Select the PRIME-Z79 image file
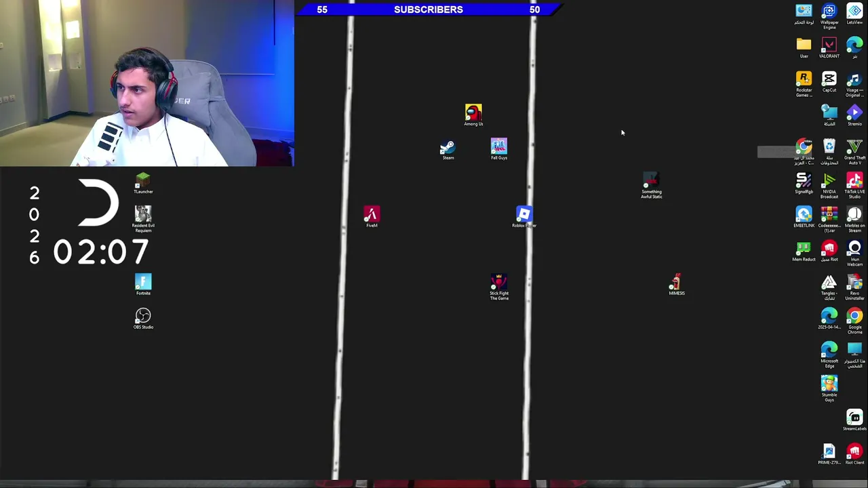The image size is (868, 488). point(829,454)
